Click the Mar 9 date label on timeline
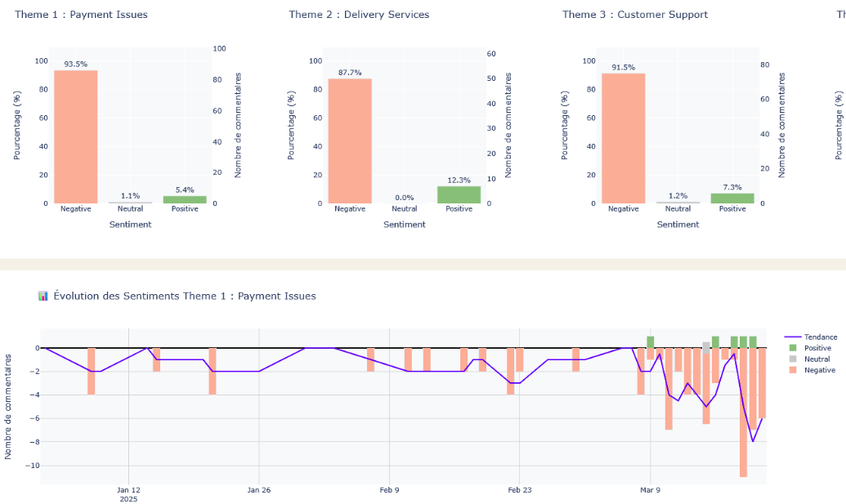Screen dimensions: 846x504 650,490
